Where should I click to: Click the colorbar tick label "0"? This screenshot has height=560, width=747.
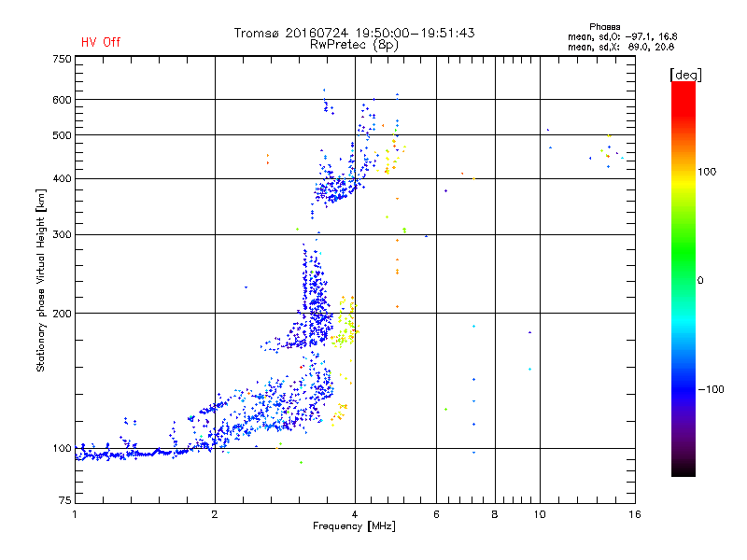tap(700, 281)
